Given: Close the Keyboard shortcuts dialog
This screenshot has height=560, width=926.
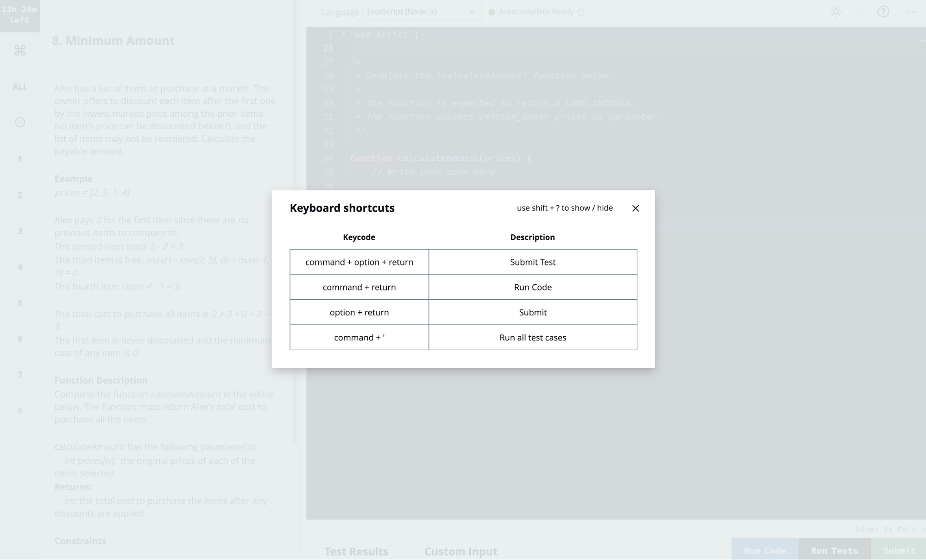Looking at the screenshot, I should (635, 208).
